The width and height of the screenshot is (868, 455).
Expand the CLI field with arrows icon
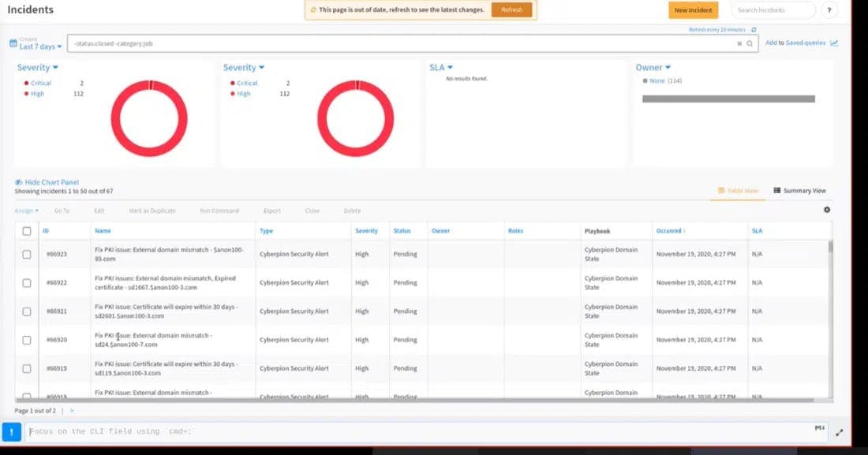click(x=839, y=432)
